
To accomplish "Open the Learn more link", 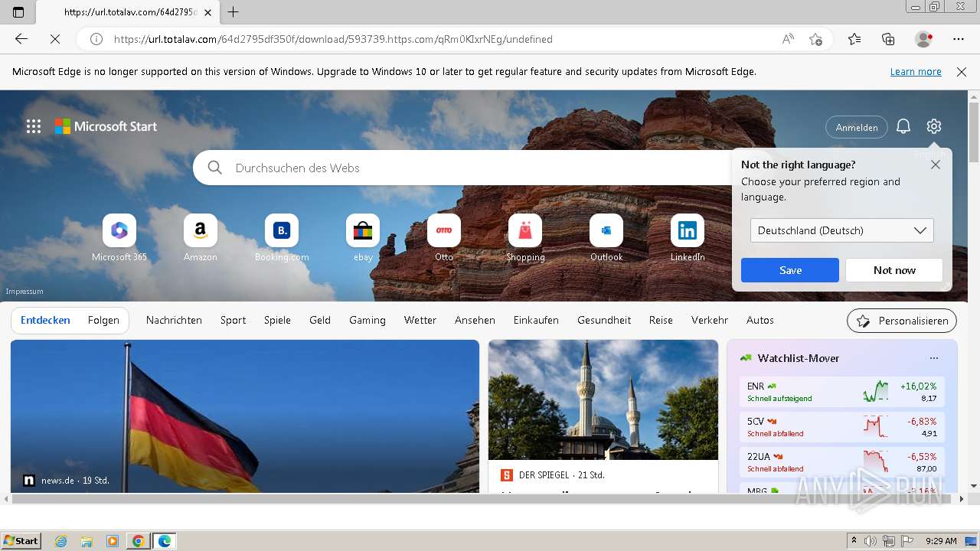I will 916,72.
